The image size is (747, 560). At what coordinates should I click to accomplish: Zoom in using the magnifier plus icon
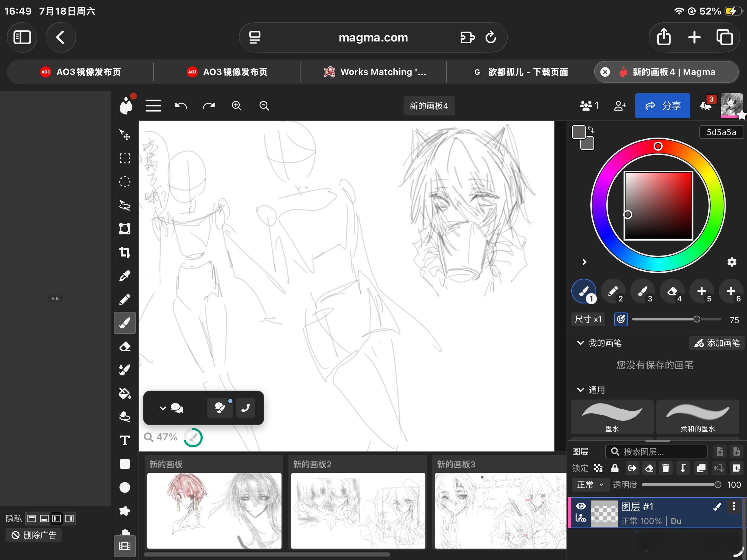pos(237,106)
